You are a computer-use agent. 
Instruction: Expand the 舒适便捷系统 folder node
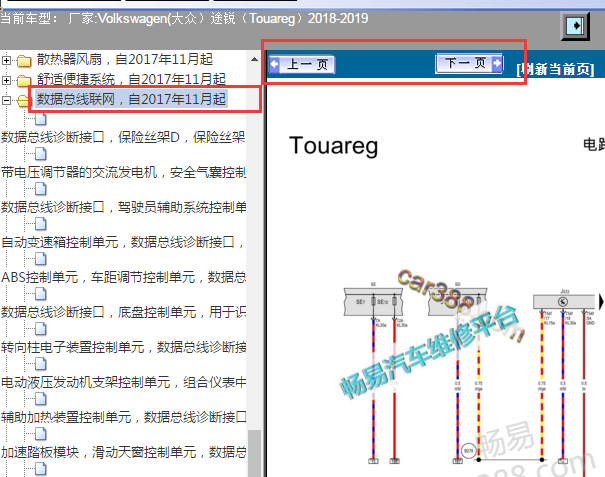[x=6, y=80]
